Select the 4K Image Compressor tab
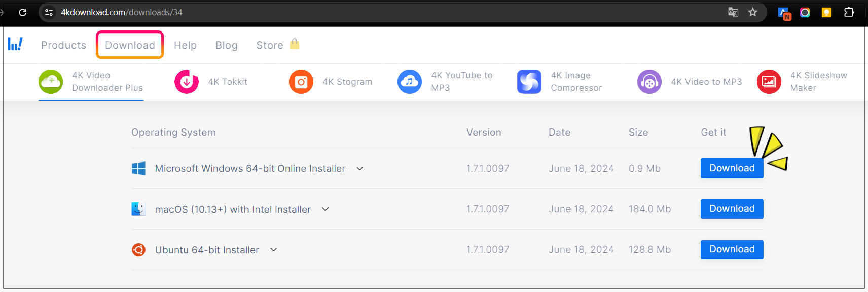The width and height of the screenshot is (868, 292). click(x=560, y=82)
